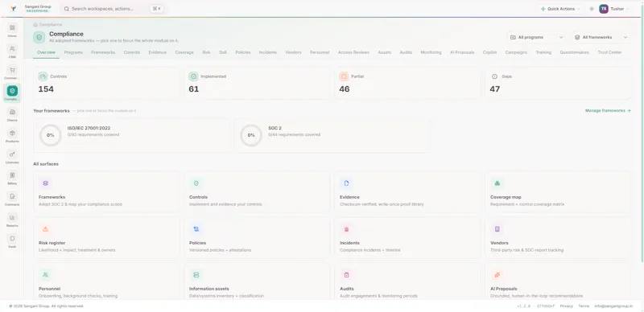Click the Controls stat card icon
Viewport: 644px width, 312px height.
(43, 76)
